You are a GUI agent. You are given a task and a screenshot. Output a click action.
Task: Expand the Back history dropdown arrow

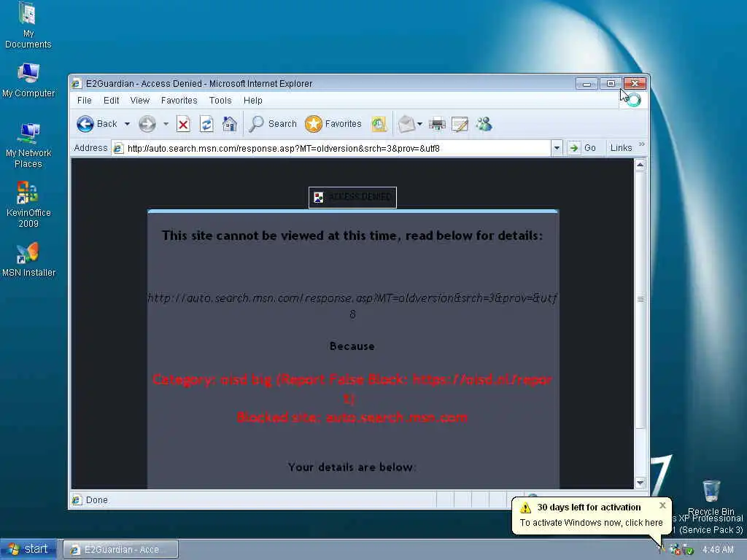(127, 124)
